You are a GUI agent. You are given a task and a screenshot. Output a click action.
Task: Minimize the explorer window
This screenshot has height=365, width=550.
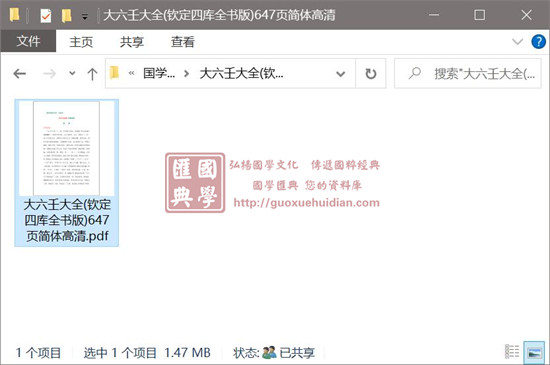coord(434,15)
